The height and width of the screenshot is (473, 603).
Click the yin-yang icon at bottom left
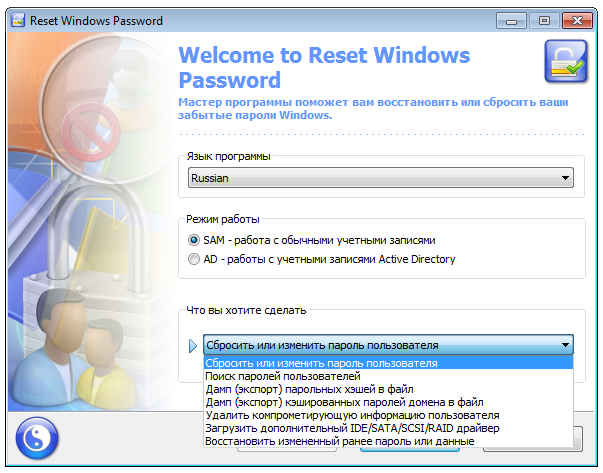37,438
